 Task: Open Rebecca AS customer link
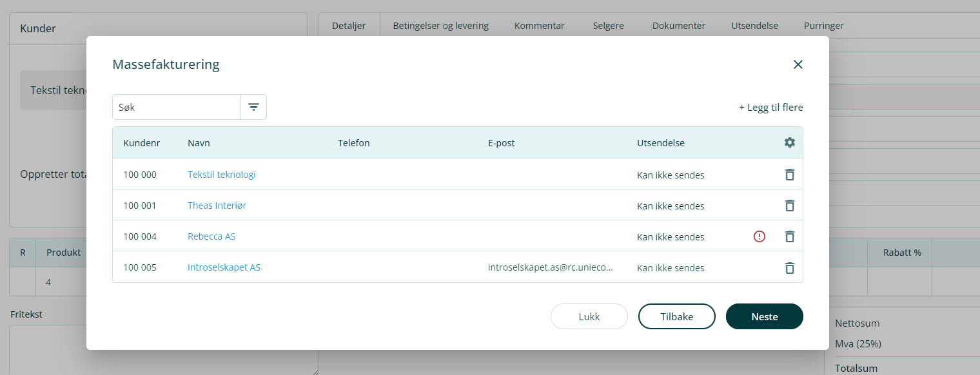[211, 236]
